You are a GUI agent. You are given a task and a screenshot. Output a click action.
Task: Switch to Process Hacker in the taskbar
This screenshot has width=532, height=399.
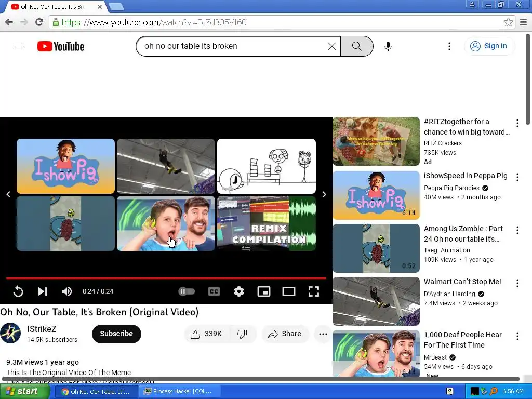tap(180, 392)
